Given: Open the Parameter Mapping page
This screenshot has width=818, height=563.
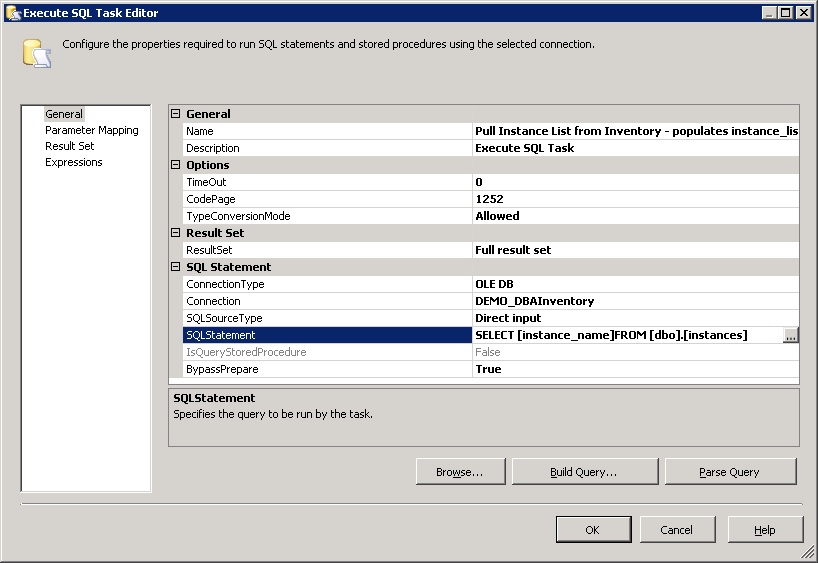Looking at the screenshot, I should tap(91, 130).
